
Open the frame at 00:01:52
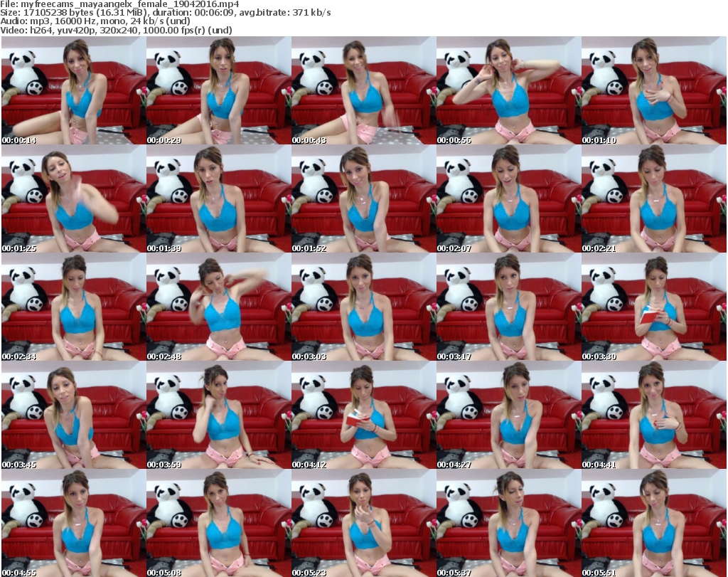click(363, 198)
